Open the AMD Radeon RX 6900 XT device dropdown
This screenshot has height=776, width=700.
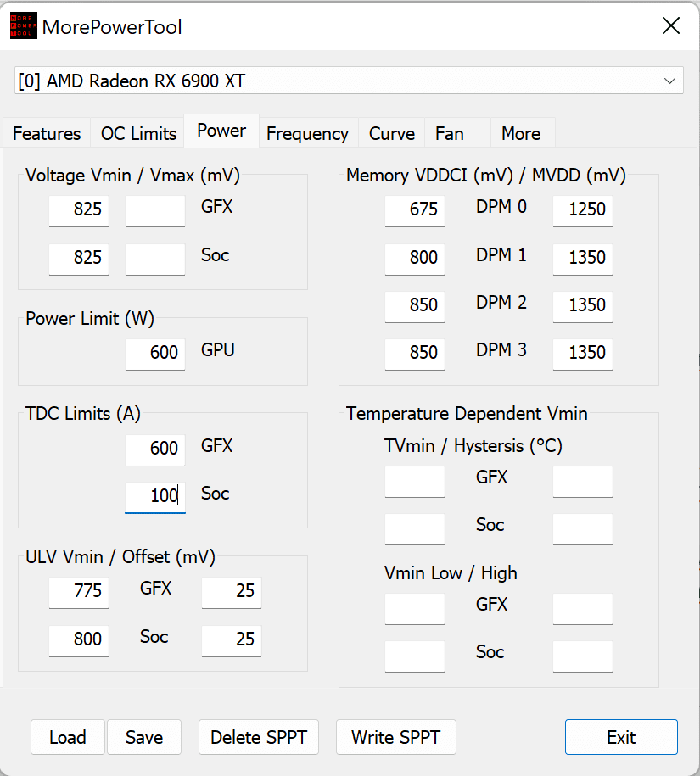coord(349,81)
